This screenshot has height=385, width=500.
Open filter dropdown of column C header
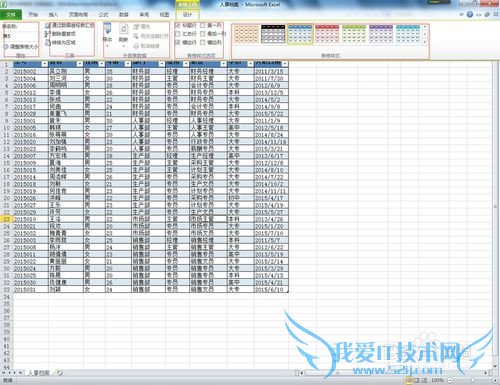point(102,64)
